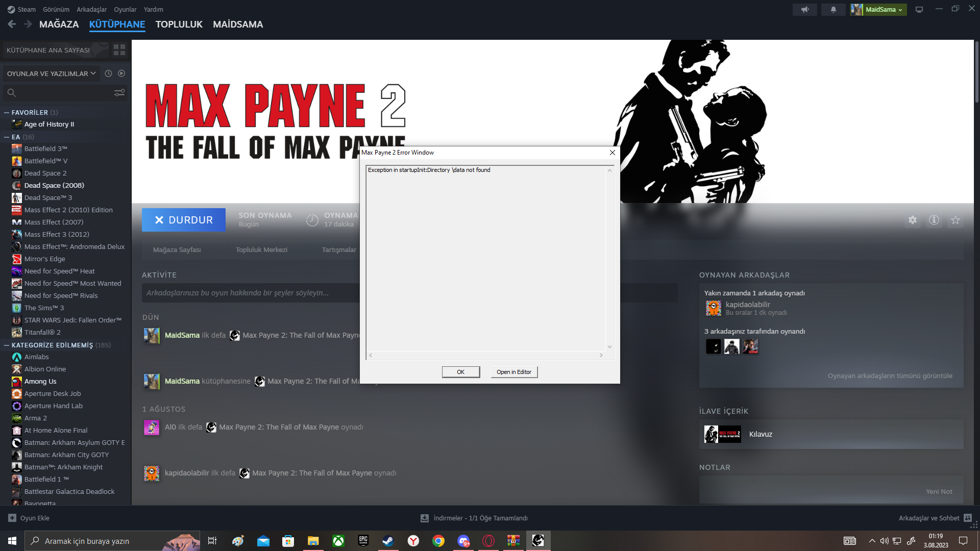Open the Arkadaşlar menu
The width and height of the screenshot is (980, 551).
click(91, 9)
